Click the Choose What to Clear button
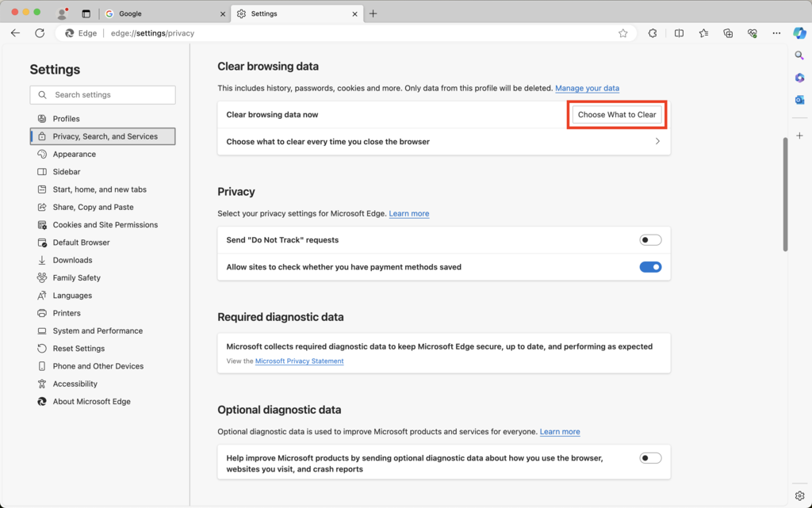 coord(617,114)
